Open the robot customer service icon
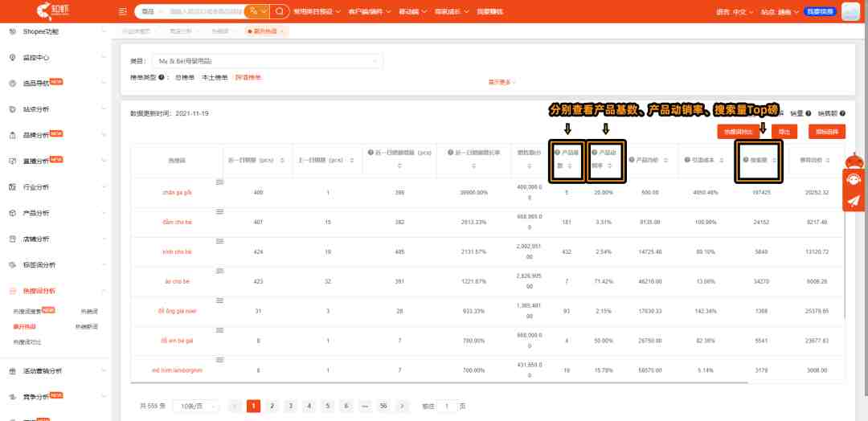This screenshot has height=421, width=868. pyautogui.click(x=854, y=180)
